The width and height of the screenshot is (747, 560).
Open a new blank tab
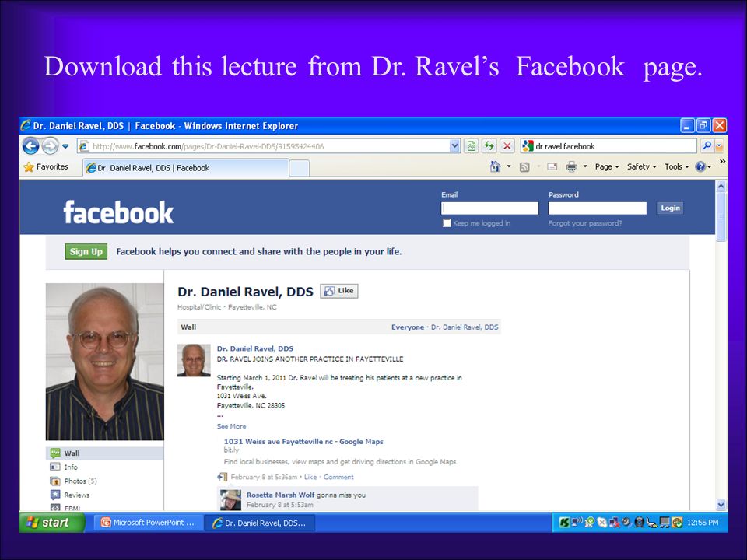(299, 168)
